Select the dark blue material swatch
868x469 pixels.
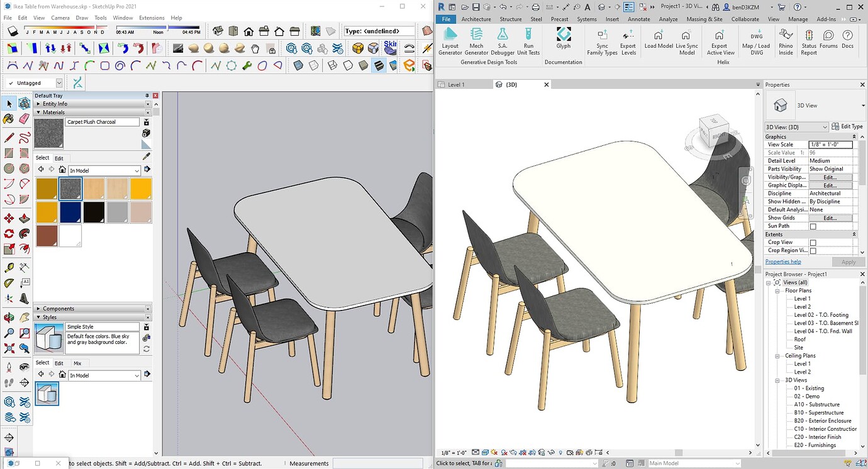pyautogui.click(x=70, y=212)
